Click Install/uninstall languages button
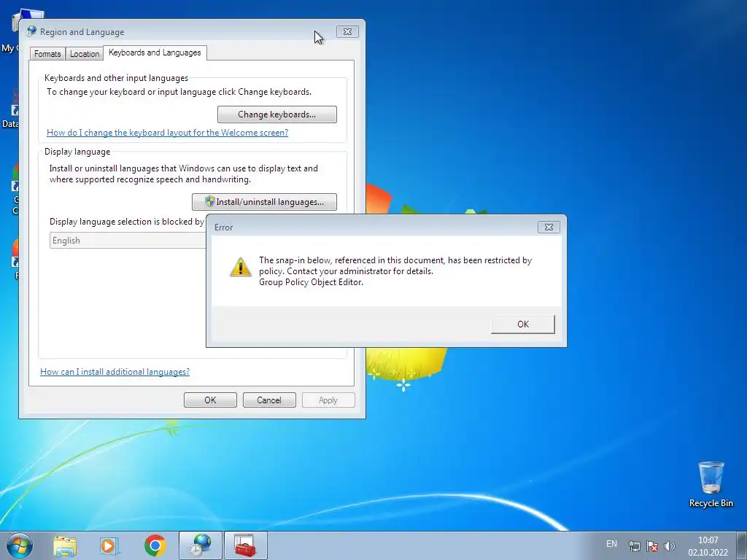747x560 pixels. pyautogui.click(x=264, y=202)
